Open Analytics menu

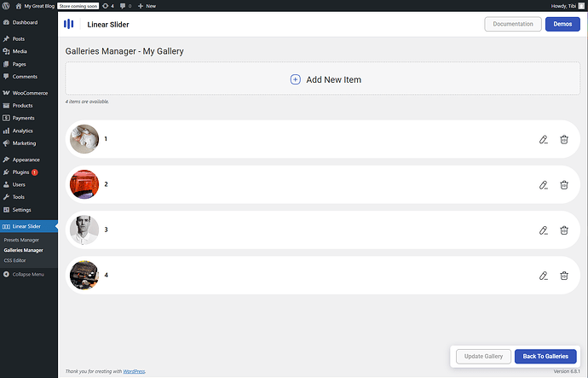coord(29,131)
